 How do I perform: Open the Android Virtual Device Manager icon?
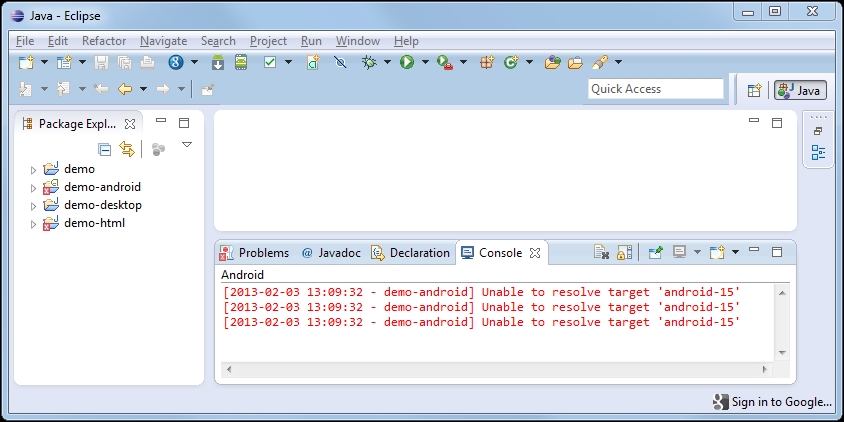241,62
